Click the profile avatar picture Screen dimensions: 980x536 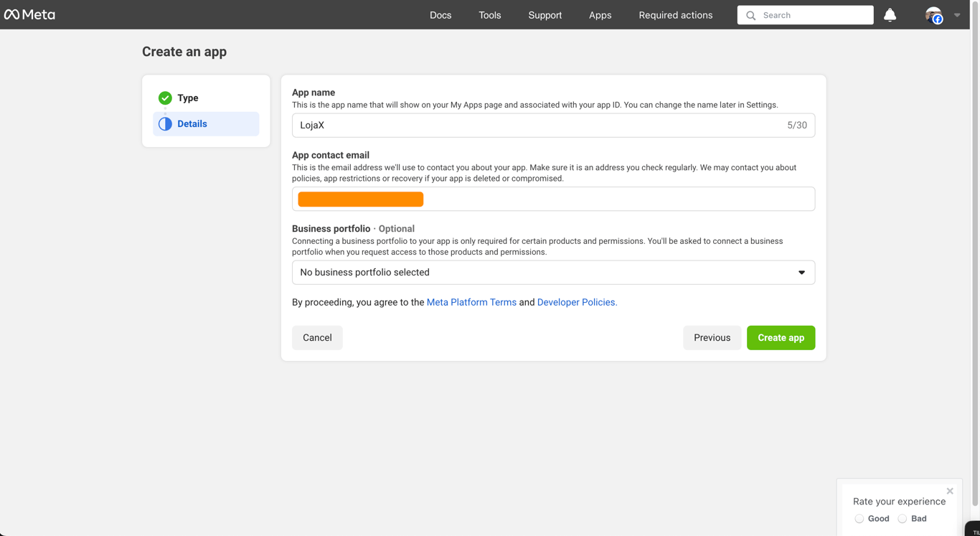pos(933,15)
